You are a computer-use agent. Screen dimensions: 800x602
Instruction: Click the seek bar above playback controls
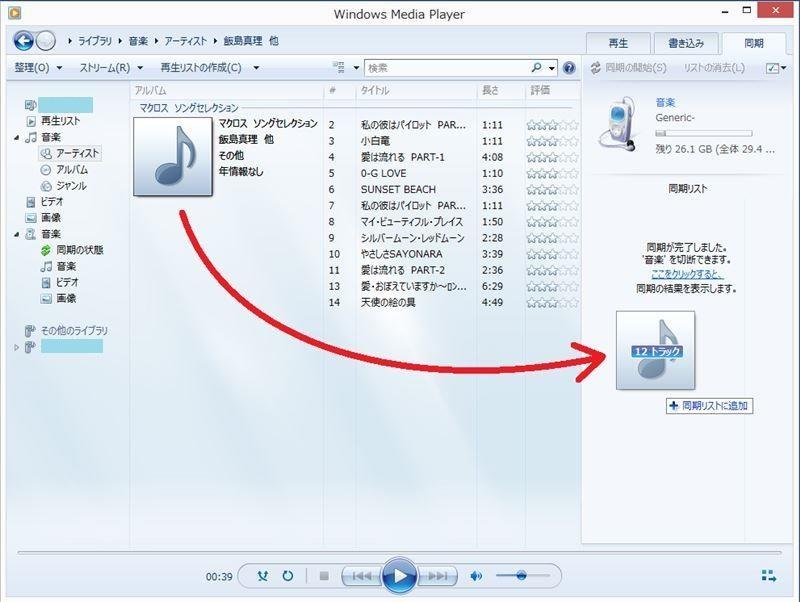399,553
